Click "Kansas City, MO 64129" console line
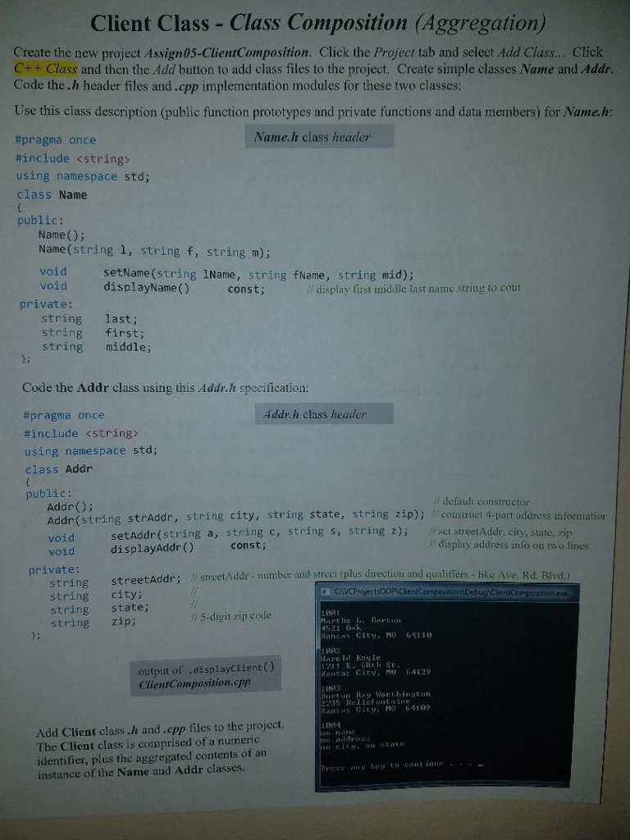This screenshot has width=630, height=840. pos(375,671)
